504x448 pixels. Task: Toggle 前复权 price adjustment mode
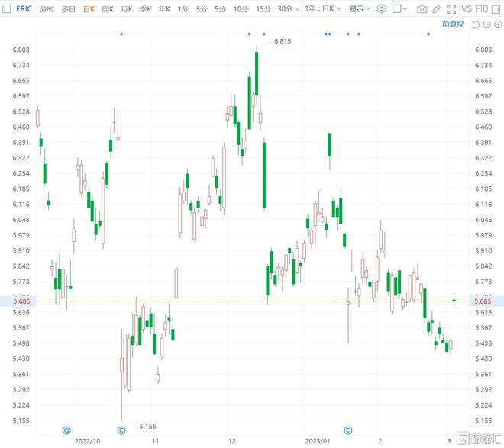click(x=452, y=24)
